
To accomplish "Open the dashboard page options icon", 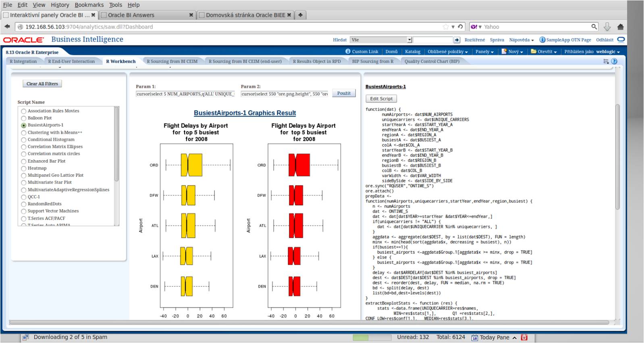I will 606,61.
